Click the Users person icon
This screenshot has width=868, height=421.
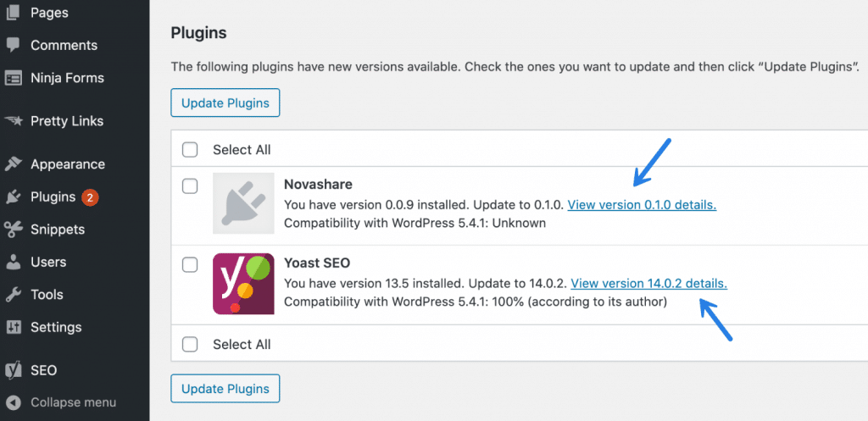tap(13, 263)
